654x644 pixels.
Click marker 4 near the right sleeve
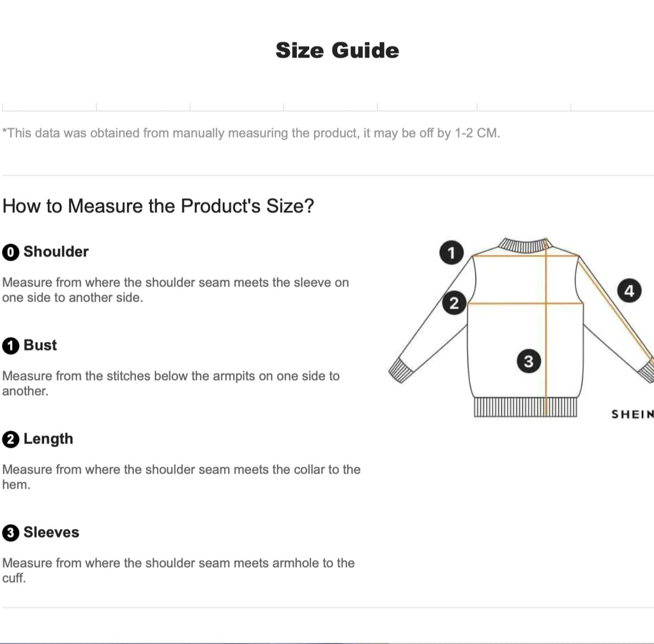point(629,291)
